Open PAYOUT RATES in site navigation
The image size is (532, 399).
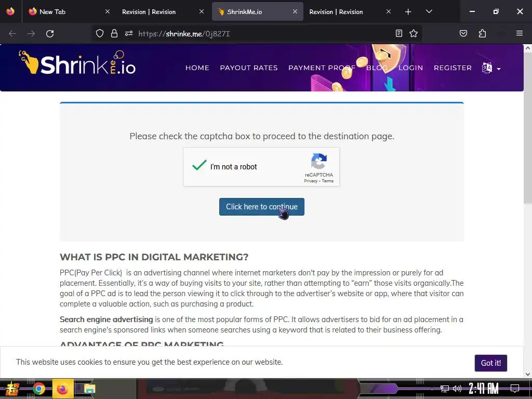click(x=249, y=68)
